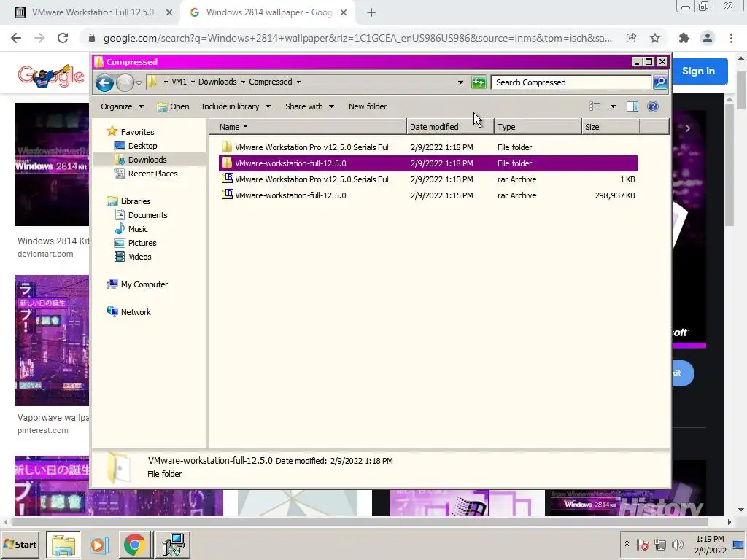Open the Chrome three-dot menu
Viewport: 747px width, 560px height.
pos(731,38)
